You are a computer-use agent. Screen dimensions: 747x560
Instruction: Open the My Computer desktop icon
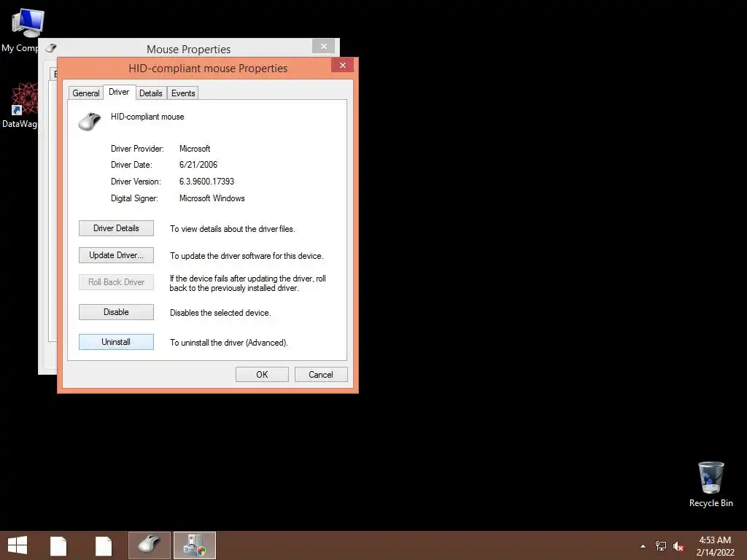tap(27, 24)
